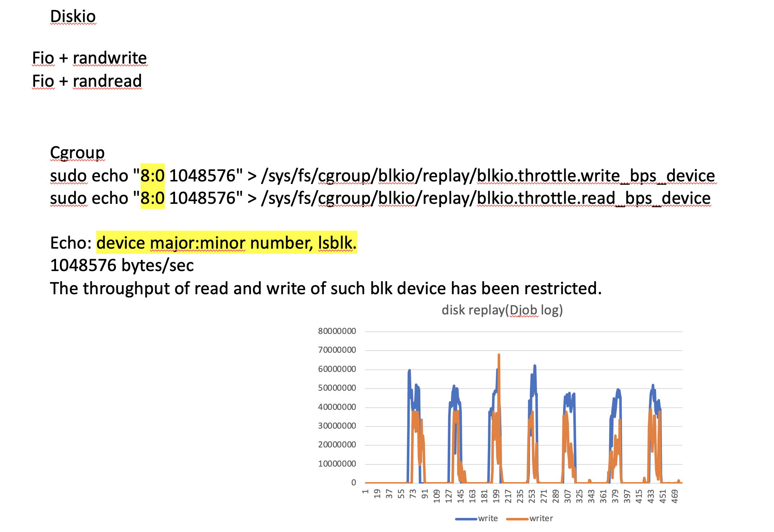Image resolution: width=774 pixels, height=532 pixels.
Task: Click the 80000000 y-axis label
Action: (x=337, y=331)
